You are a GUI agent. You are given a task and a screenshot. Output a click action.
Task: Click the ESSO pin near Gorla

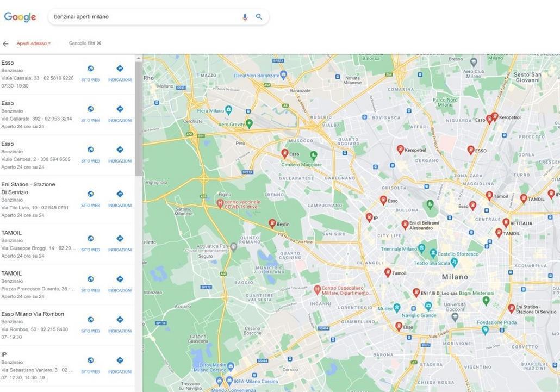471,150
